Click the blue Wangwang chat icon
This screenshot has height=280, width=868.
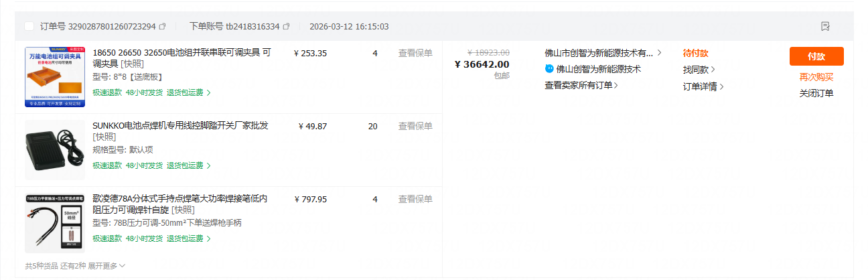pos(550,69)
